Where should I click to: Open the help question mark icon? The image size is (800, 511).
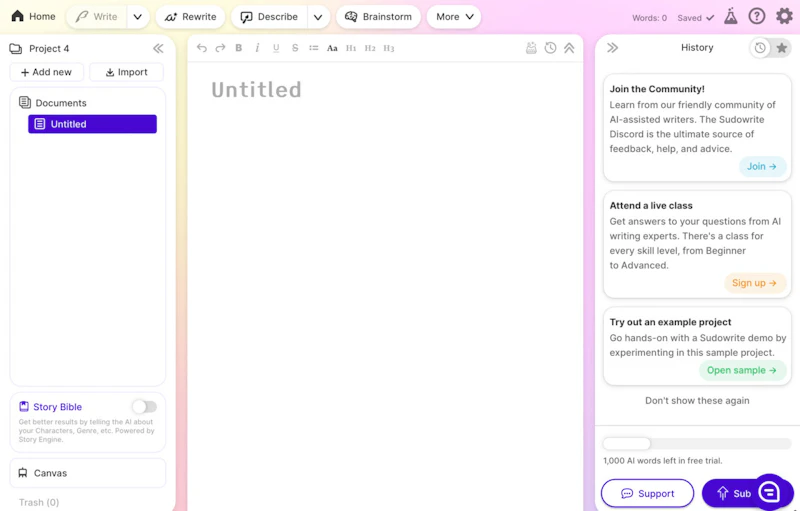(757, 16)
